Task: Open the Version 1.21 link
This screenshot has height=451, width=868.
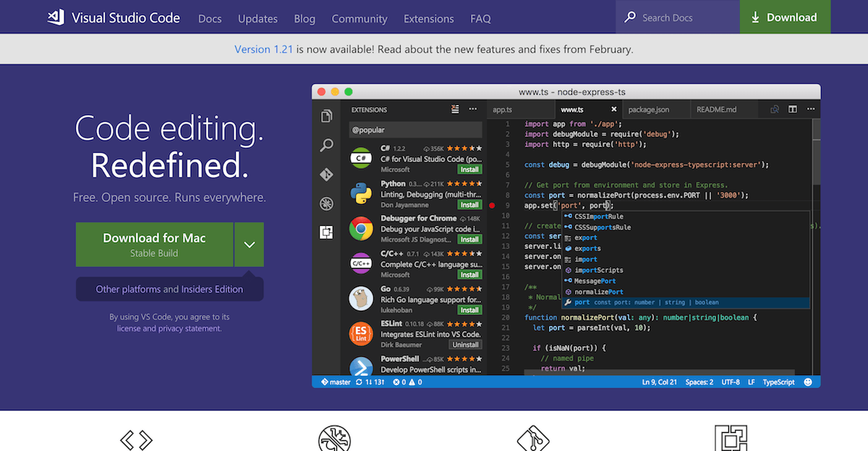Action: [263, 49]
